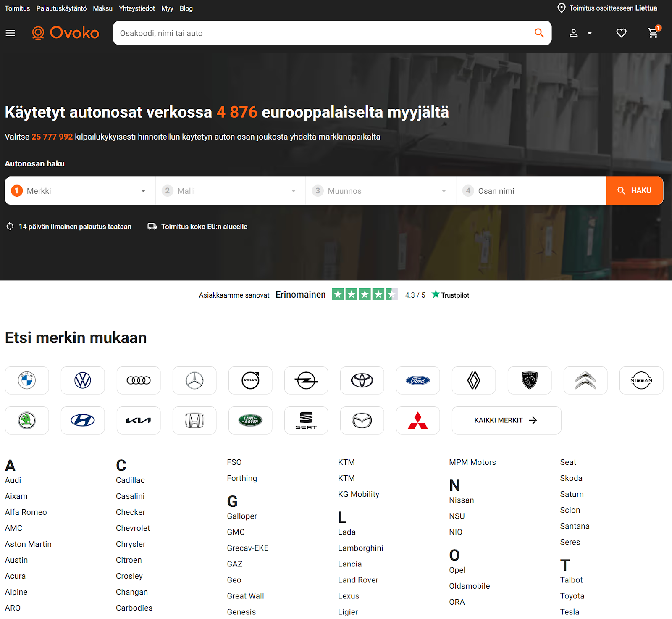Open the Yhteystiedot menu item
This screenshot has width=672, height=619.
coord(137,8)
